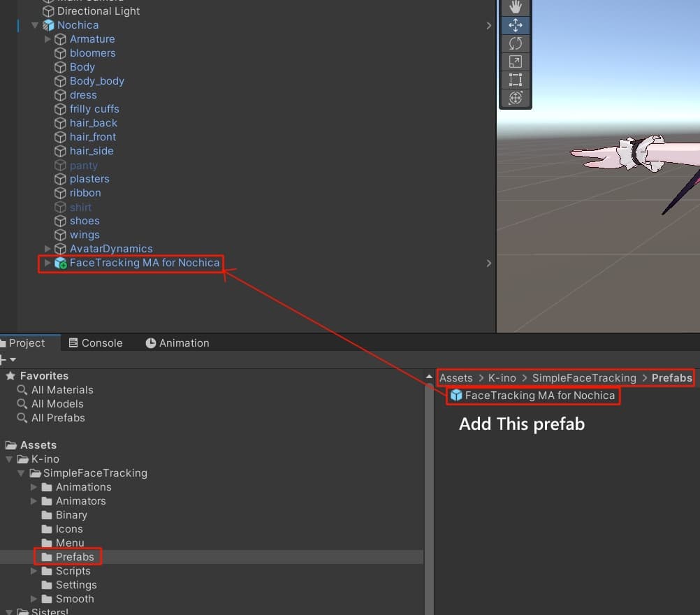
Task: Select the Body_body object
Action: (97, 81)
